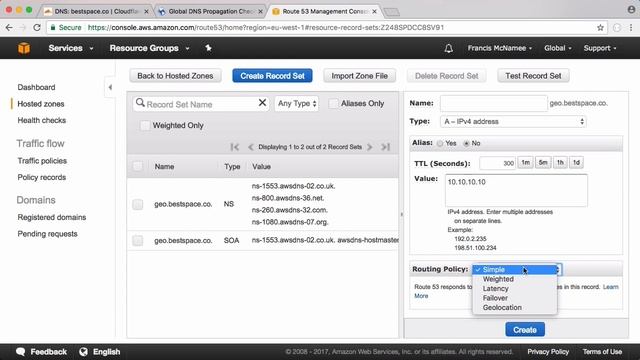Check the select-all records checkbox
This screenshot has width=640, height=360.
[x=138, y=167]
